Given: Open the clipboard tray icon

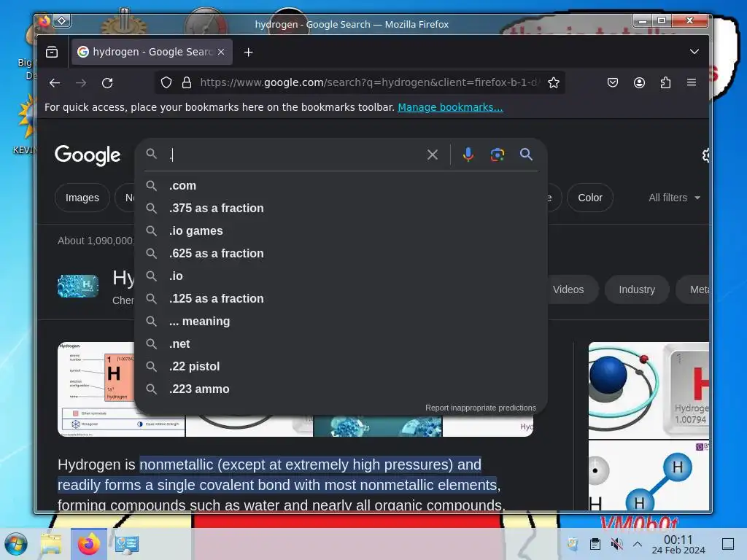Looking at the screenshot, I should [x=595, y=544].
